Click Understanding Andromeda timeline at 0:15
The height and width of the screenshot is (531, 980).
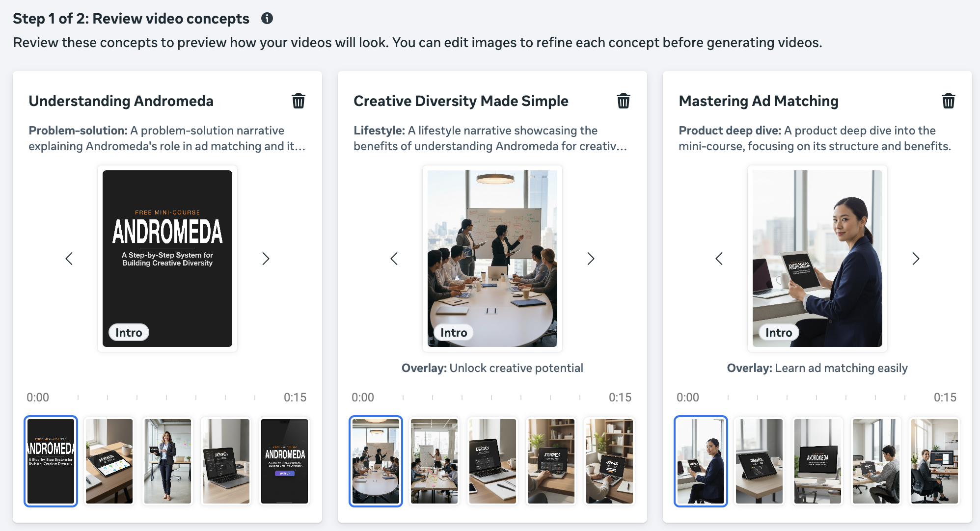click(x=295, y=398)
